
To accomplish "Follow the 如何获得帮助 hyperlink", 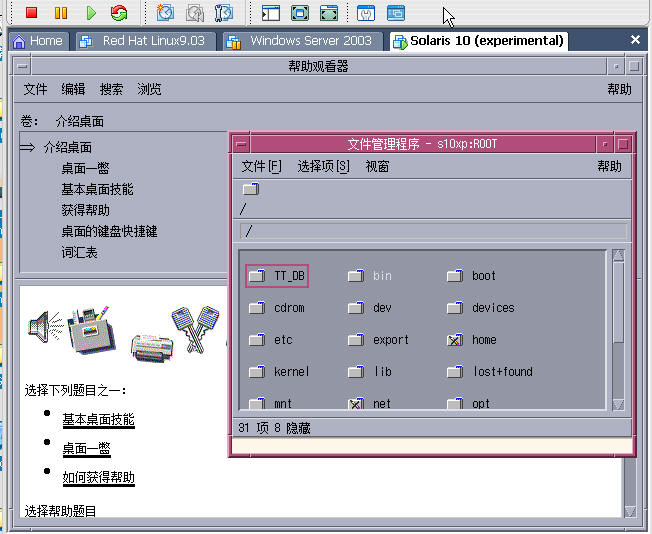I will coord(99,477).
